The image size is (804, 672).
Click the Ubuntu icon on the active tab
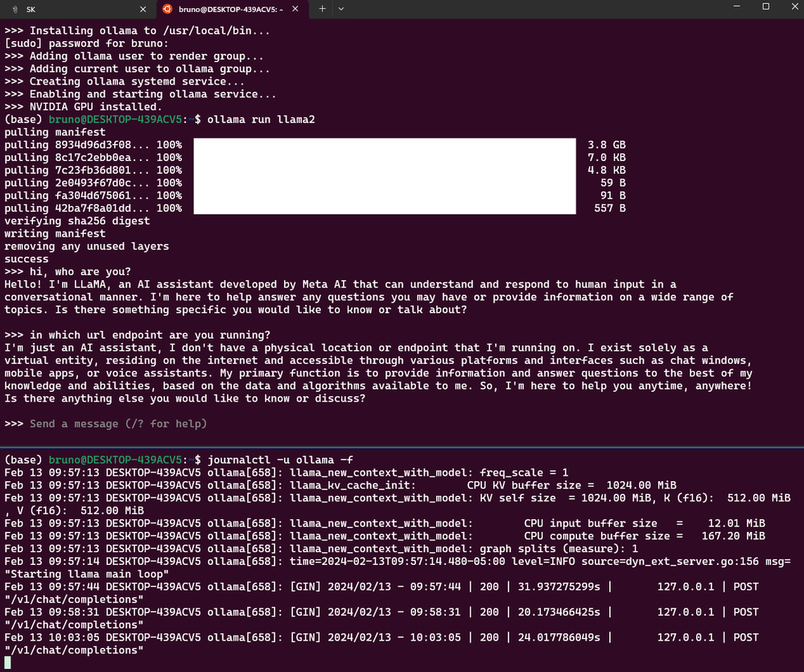point(167,9)
